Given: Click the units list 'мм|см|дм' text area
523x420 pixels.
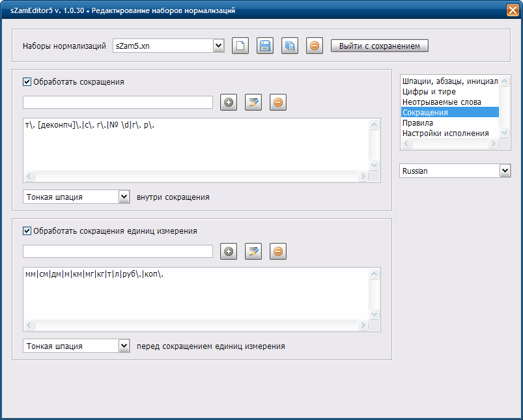Looking at the screenshot, I should (196, 294).
